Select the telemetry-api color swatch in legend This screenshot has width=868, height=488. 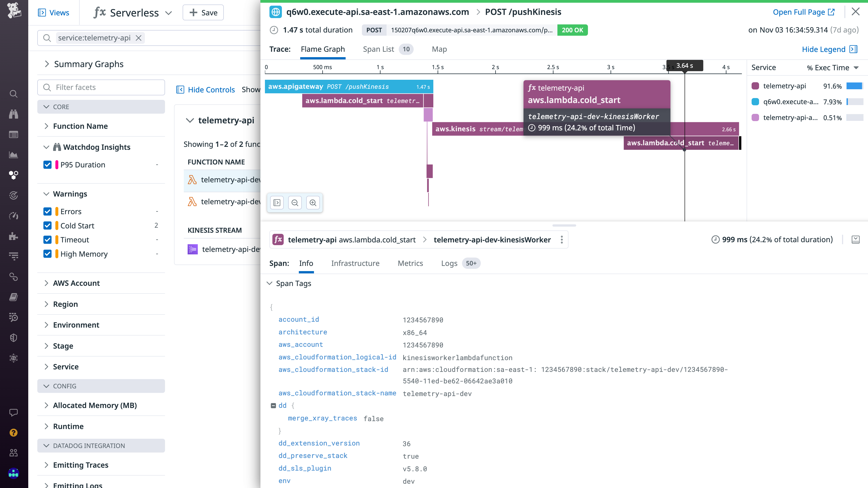click(x=755, y=86)
